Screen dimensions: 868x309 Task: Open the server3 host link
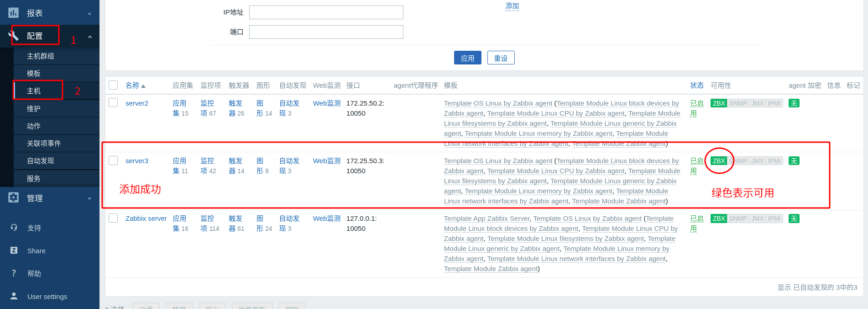[137, 161]
